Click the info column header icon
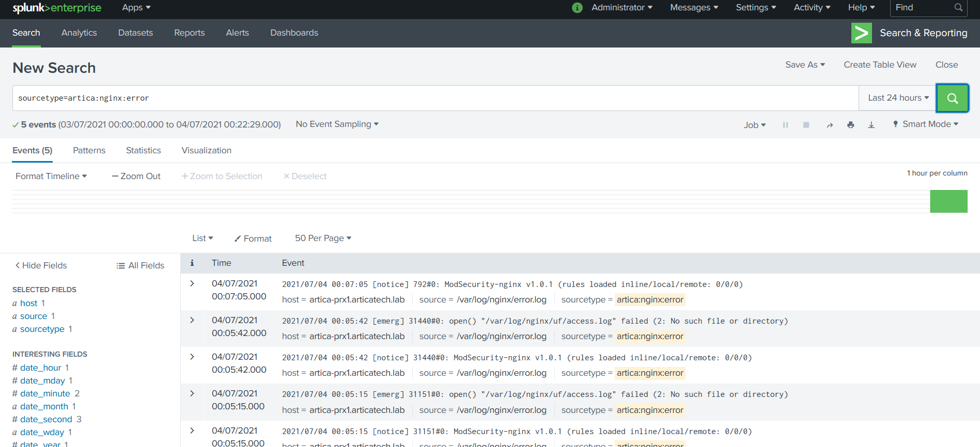The width and height of the screenshot is (980, 447). pos(192,263)
